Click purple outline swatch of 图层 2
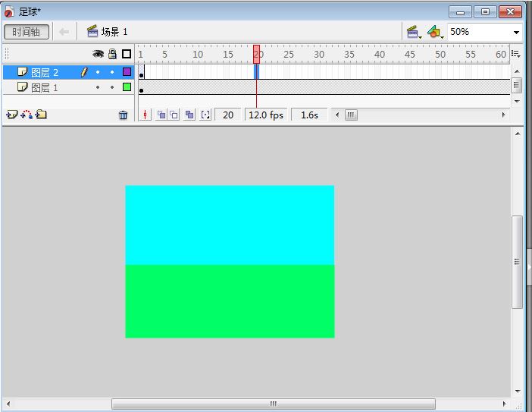 pos(127,71)
